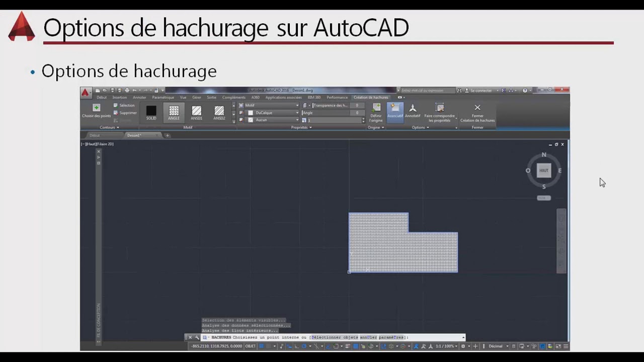Click the paramèTres command option
This screenshot has height=362, width=644.
pyautogui.click(x=391, y=337)
